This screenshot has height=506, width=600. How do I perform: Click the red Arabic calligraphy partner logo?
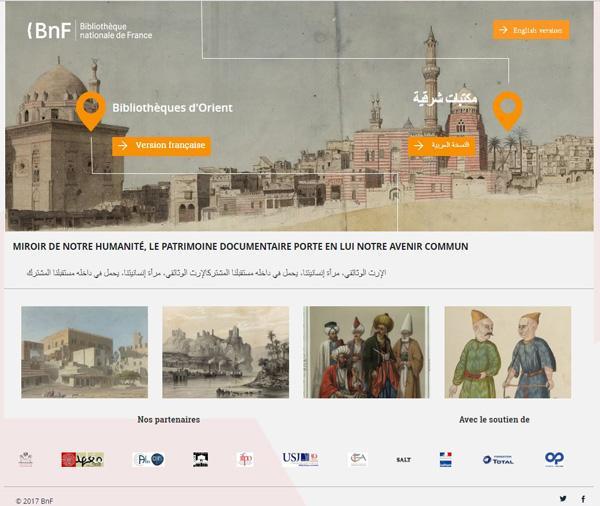click(82, 459)
